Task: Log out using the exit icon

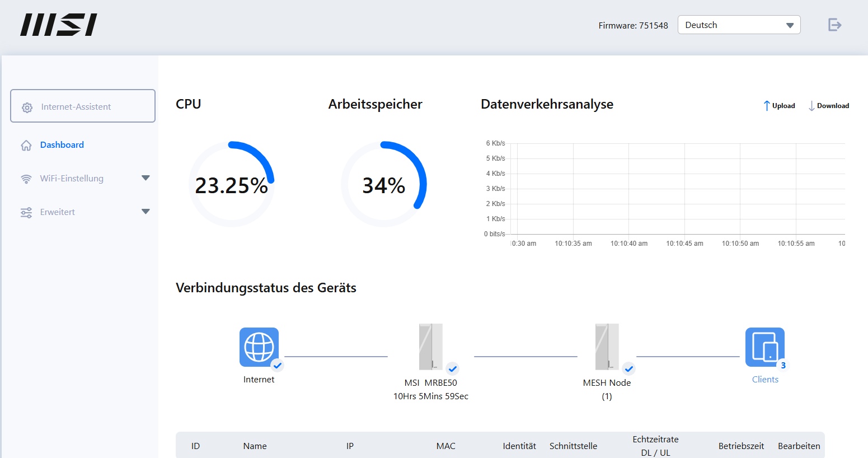Action: pyautogui.click(x=834, y=25)
